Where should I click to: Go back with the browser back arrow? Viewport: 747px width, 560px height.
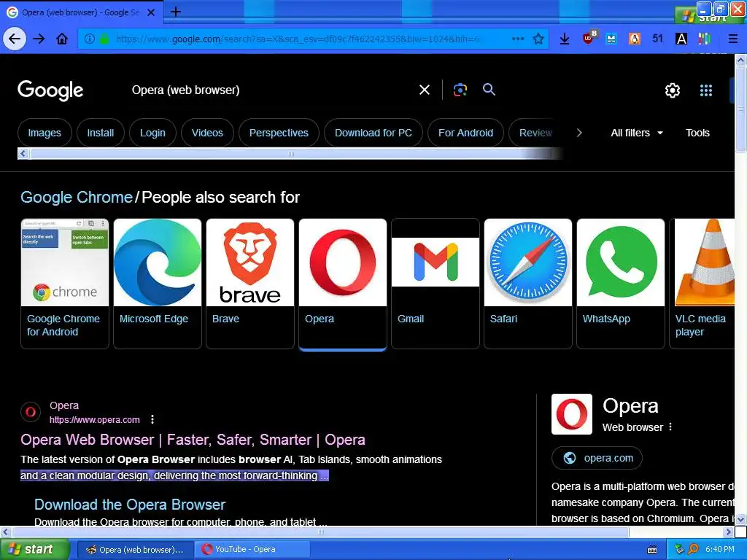[x=15, y=39]
